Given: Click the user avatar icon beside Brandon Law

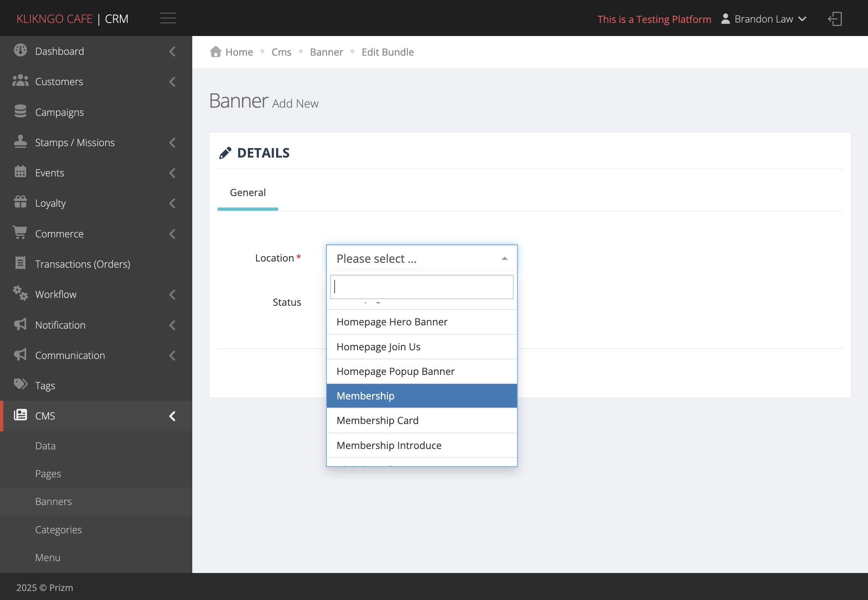Looking at the screenshot, I should click(725, 19).
